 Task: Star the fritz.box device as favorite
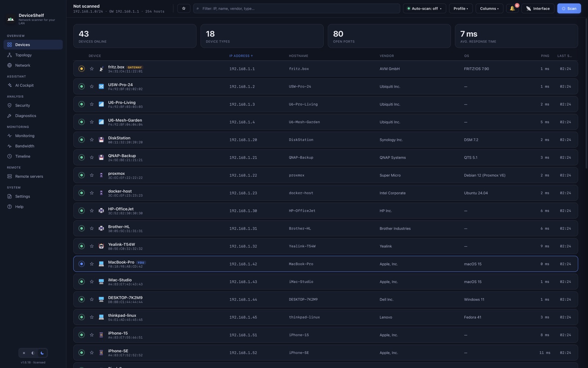tap(92, 69)
